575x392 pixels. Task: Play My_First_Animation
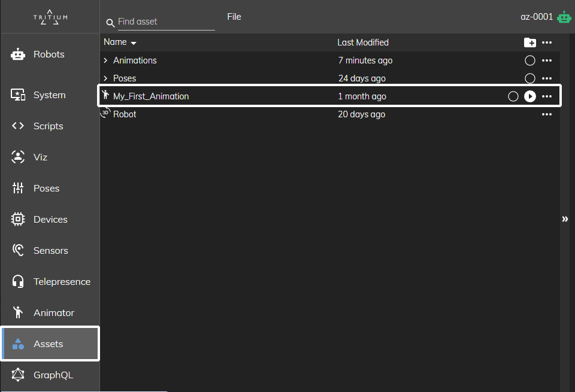[x=530, y=96]
